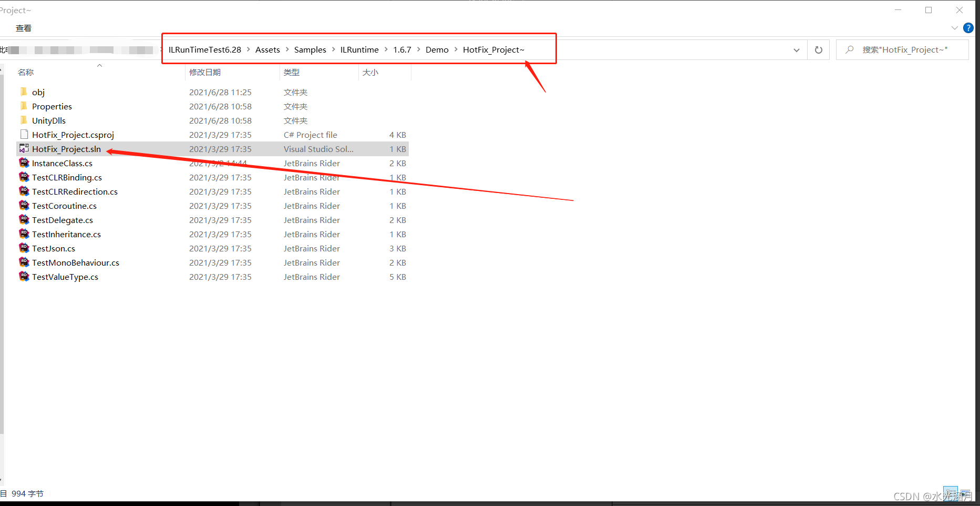This screenshot has height=506, width=980.
Task: Sort files by 大小 column
Action: point(370,72)
